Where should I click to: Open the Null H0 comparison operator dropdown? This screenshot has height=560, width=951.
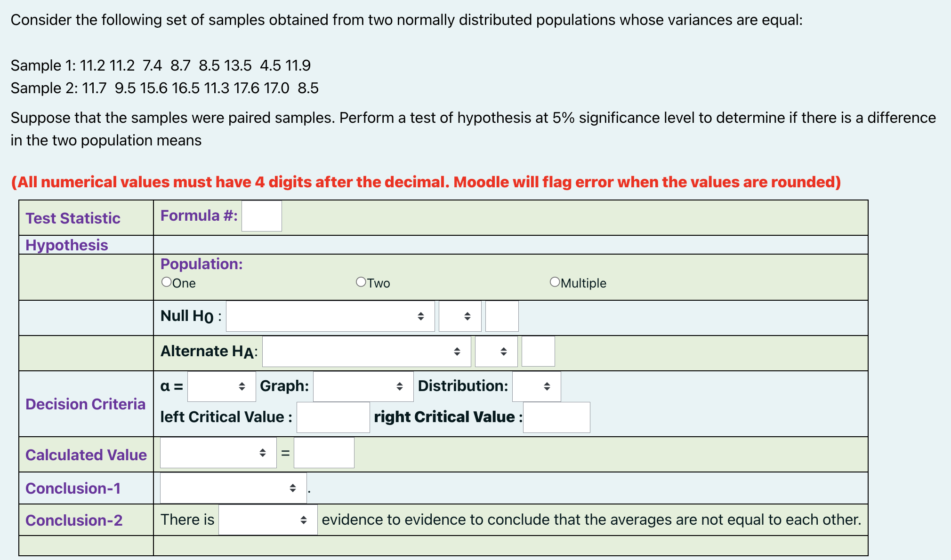460,316
